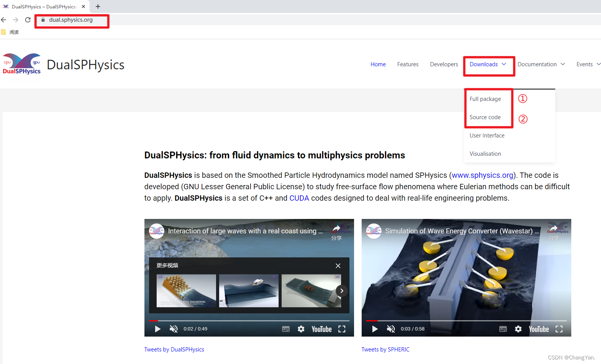This screenshot has height=364, width=601.
Task: Show next suggested videos arrow
Action: coord(342,291)
